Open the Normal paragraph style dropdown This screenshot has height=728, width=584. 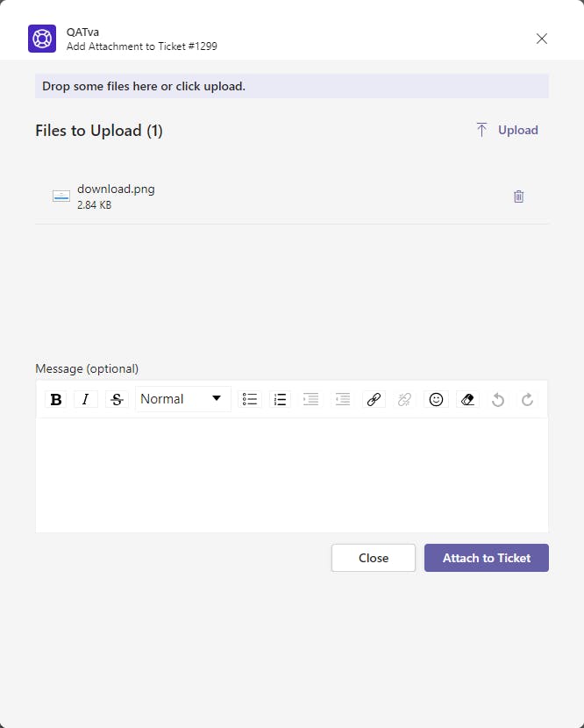point(182,399)
